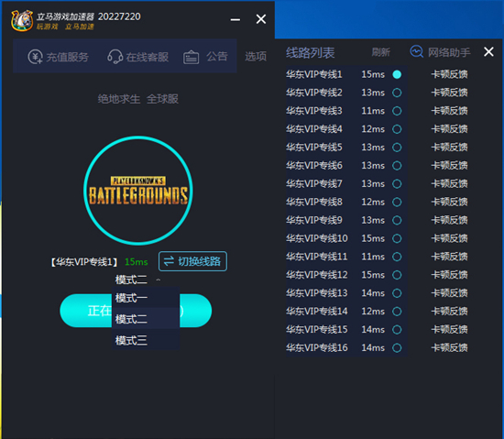Select radio button for 华东VIP专线16

pos(397,347)
